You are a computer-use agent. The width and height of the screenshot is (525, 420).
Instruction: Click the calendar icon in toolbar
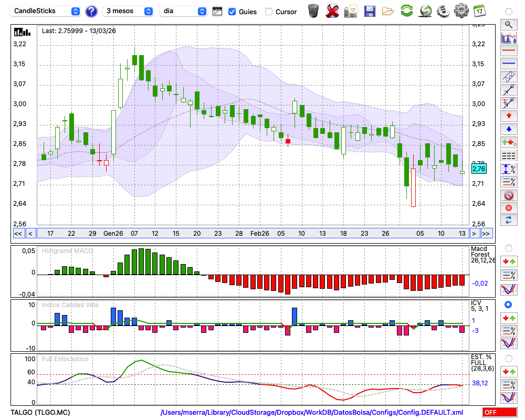coord(479,10)
